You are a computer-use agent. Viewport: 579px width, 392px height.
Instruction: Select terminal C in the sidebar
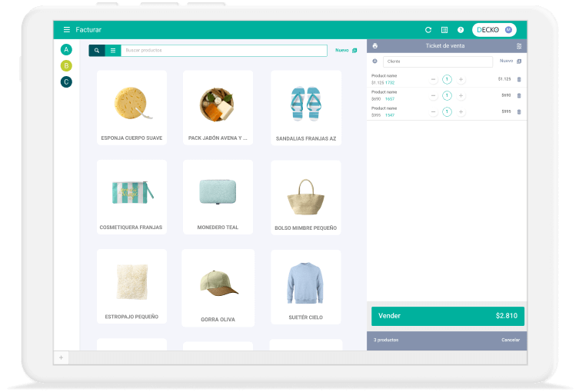click(66, 82)
